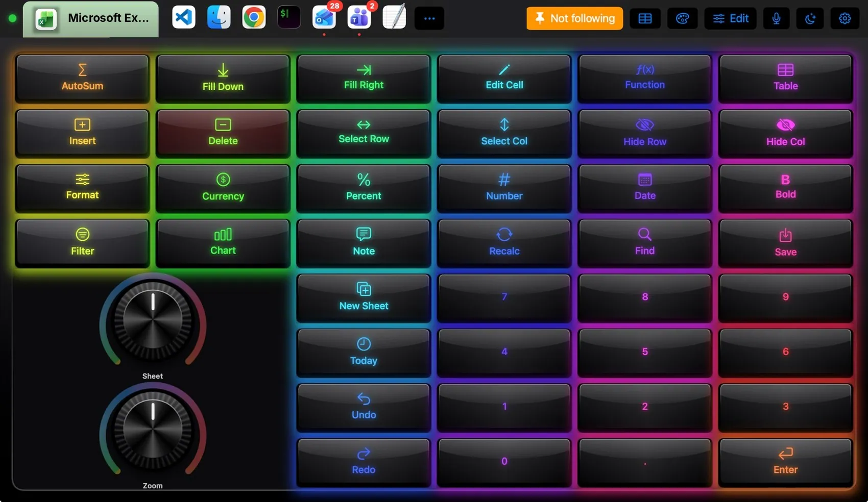
Task: Open the settings gear in top bar
Action: [845, 18]
